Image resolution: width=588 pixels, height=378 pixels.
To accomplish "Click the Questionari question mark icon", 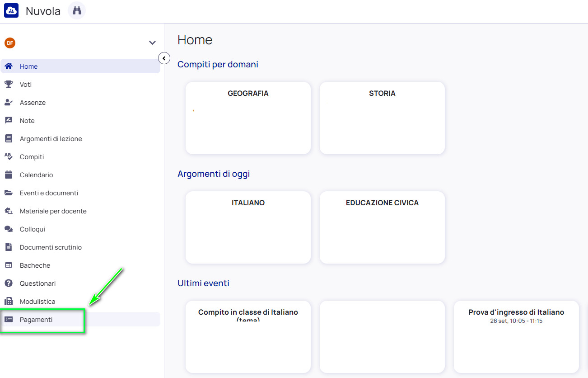I will pyautogui.click(x=9, y=283).
